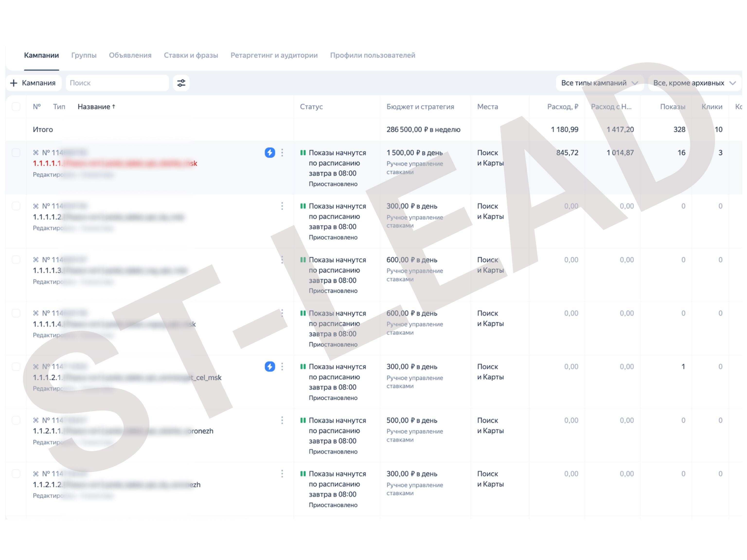Open three-dot menu for campaign 1.1.1.2.1.
Screen dimensions: 747x560
282,367
